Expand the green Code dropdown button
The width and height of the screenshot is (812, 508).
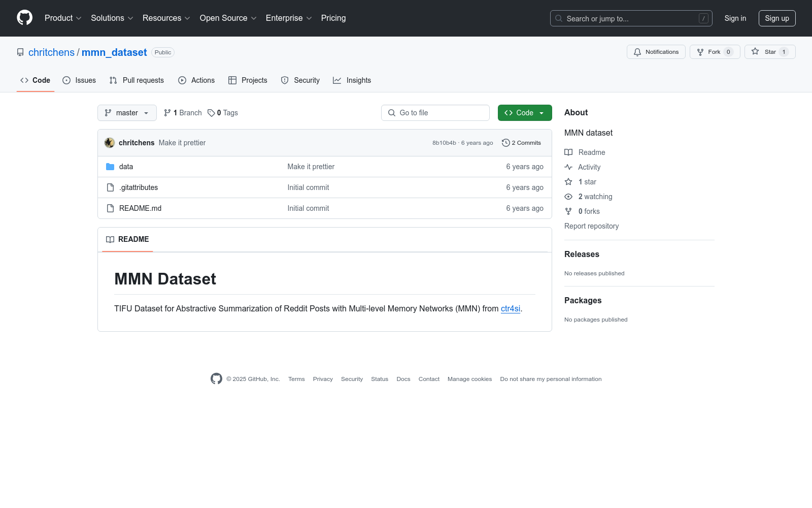(525, 113)
